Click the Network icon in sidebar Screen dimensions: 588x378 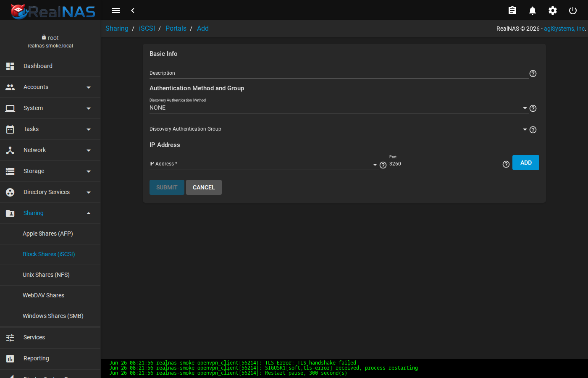tap(10, 150)
